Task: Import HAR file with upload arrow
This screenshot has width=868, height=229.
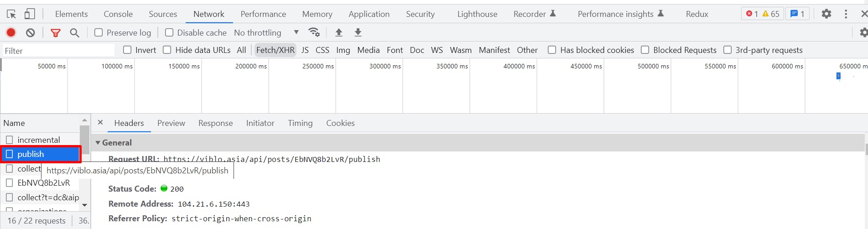Action: click(x=338, y=32)
